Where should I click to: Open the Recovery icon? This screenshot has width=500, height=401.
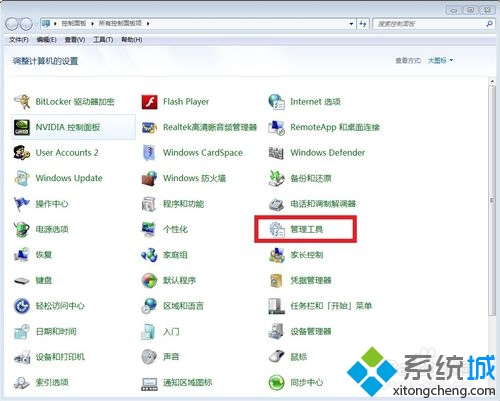coord(22,255)
